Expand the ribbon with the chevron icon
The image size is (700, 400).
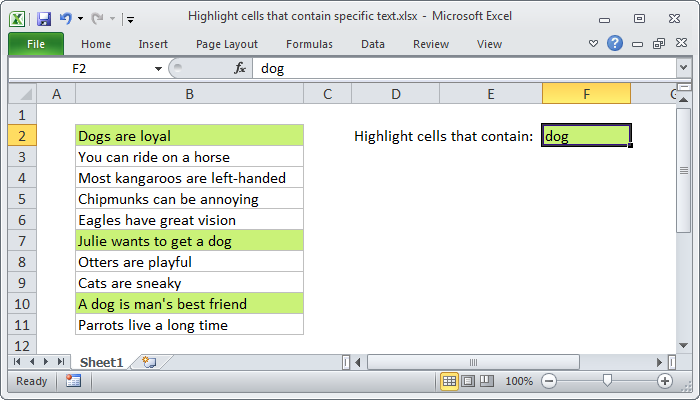(593, 44)
